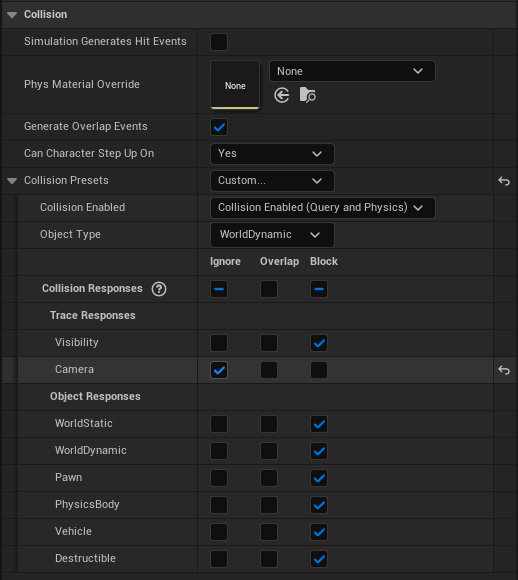Click the use-selected-asset arrow icon
This screenshot has height=580, width=518.
pyautogui.click(x=282, y=95)
